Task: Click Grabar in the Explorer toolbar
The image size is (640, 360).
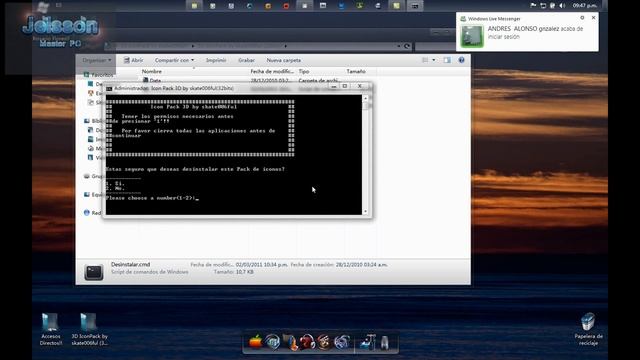Action: tap(247, 60)
